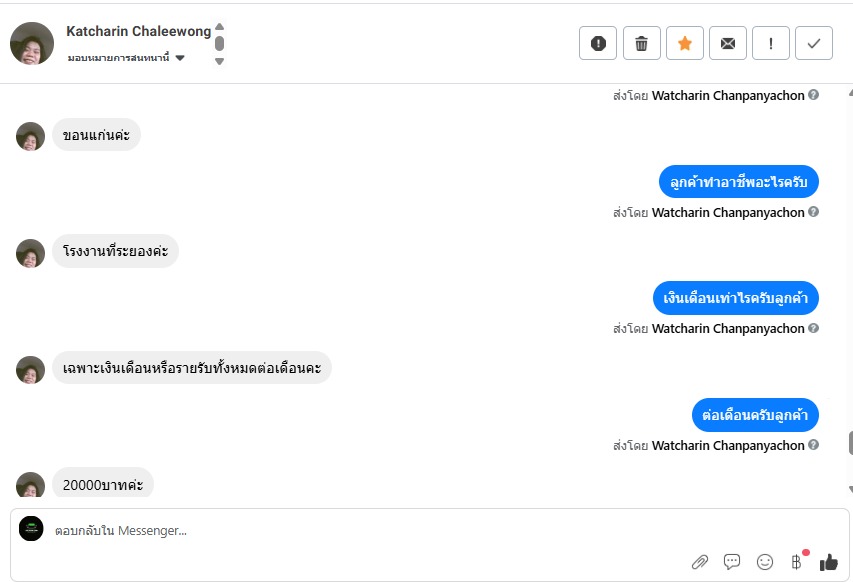Click the small down arrow beside the contact name
853x582 pixels.
pos(220,61)
